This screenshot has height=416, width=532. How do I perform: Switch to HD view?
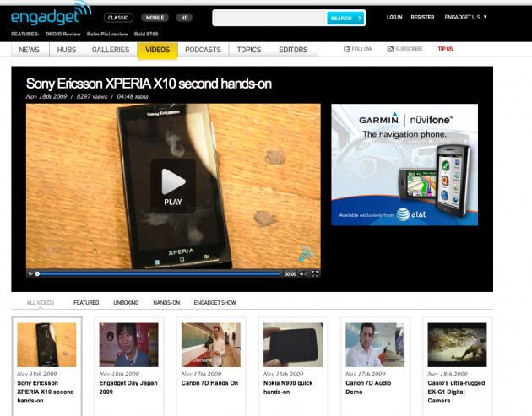pos(184,18)
